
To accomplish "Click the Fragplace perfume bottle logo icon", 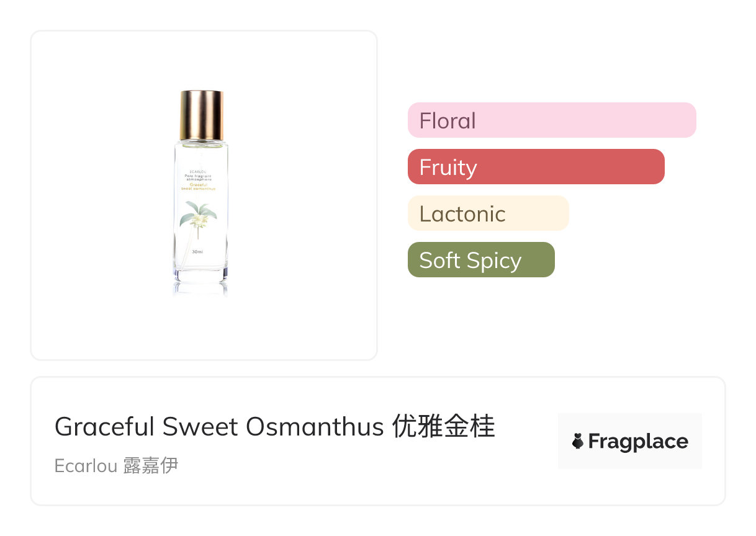I will click(x=578, y=441).
